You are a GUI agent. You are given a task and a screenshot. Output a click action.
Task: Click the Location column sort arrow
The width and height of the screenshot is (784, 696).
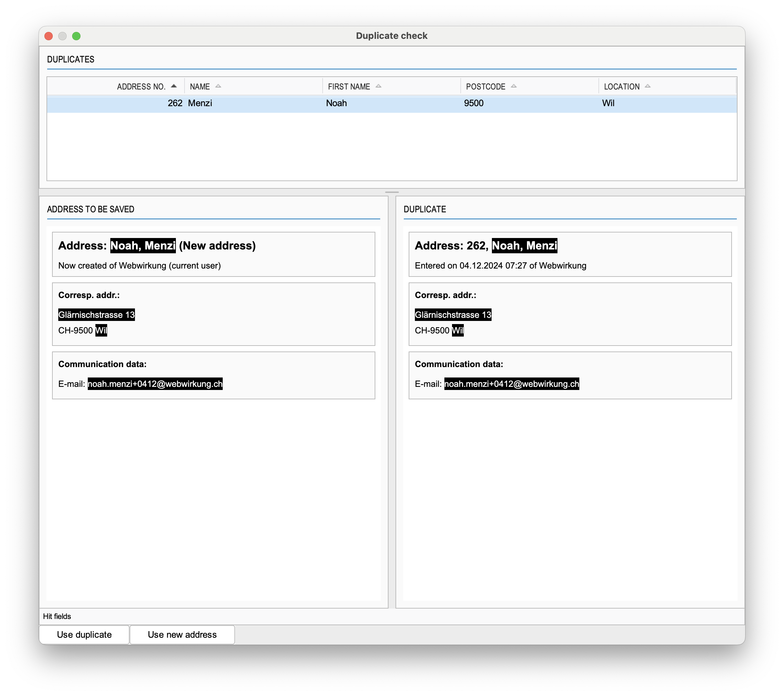click(648, 86)
